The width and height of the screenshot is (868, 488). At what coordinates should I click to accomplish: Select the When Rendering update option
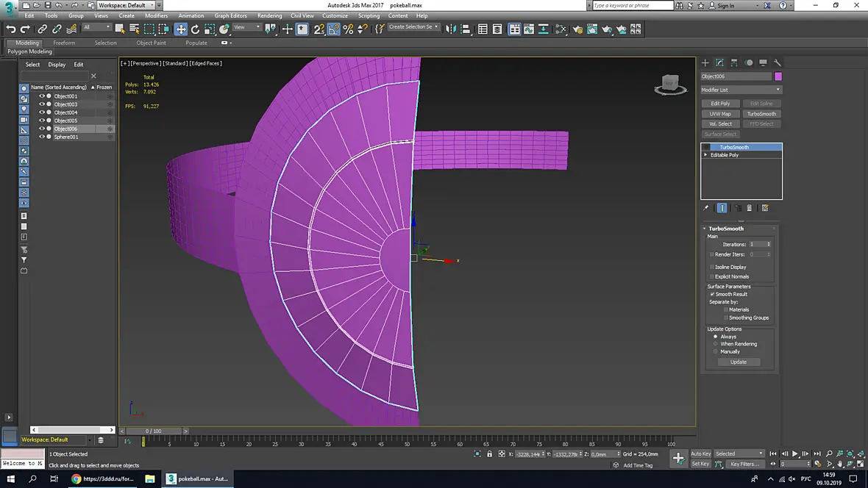[715, 344]
